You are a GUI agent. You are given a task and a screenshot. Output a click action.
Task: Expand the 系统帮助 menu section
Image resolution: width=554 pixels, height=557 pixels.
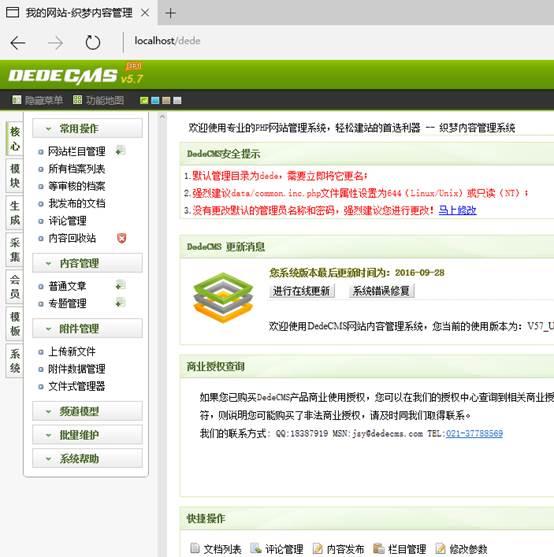tap(87, 458)
